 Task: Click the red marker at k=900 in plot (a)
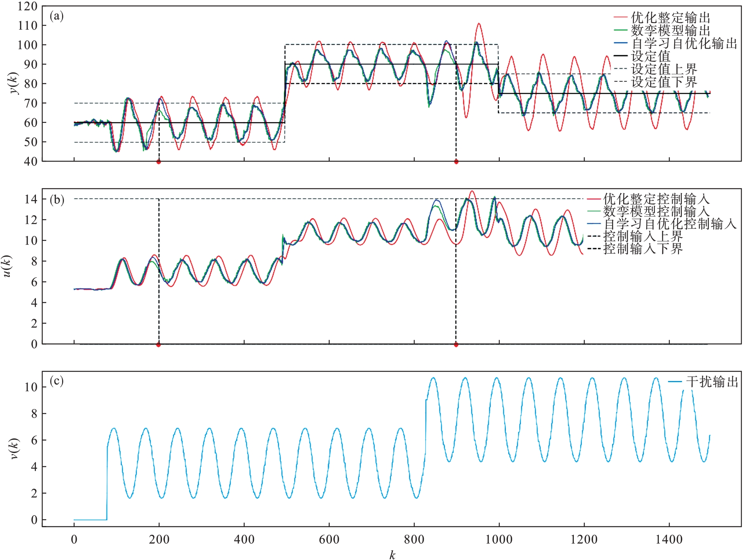pyautogui.click(x=456, y=162)
